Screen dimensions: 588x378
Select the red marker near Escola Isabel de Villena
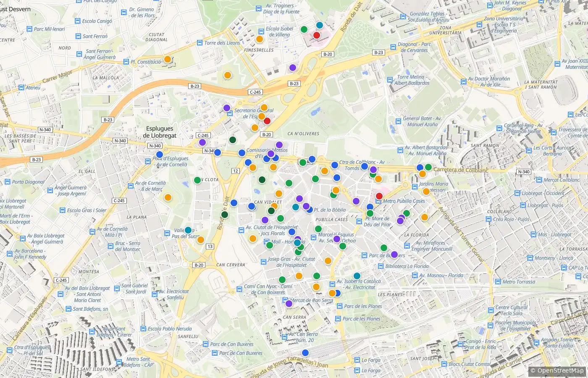pos(317,35)
